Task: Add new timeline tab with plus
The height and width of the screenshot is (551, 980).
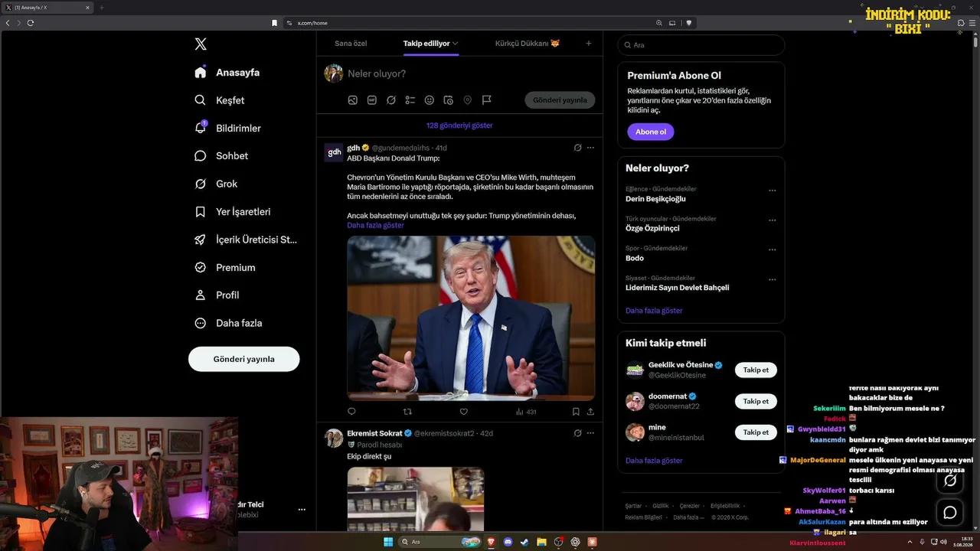Action: [x=589, y=44]
